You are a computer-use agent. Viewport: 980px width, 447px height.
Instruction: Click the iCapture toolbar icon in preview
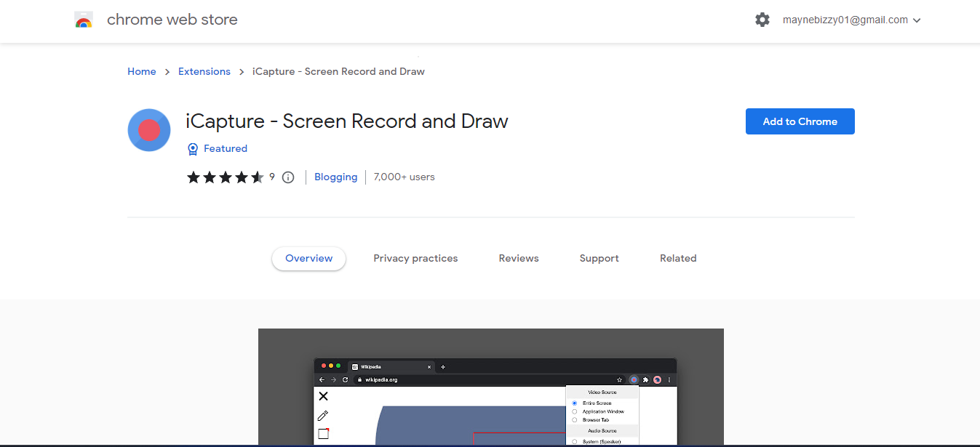(634, 380)
